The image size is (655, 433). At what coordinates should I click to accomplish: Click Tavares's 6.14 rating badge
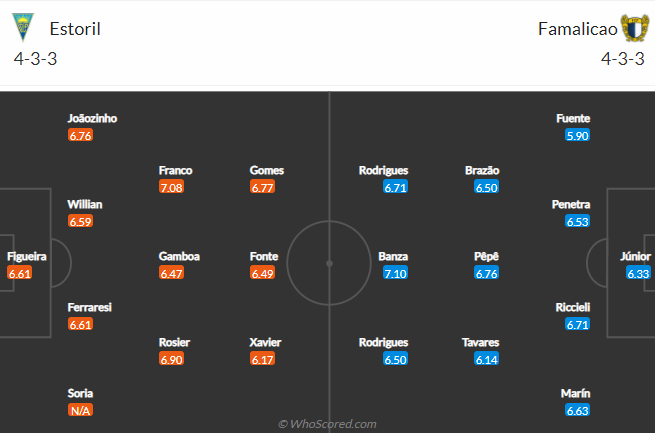pyautogui.click(x=486, y=359)
